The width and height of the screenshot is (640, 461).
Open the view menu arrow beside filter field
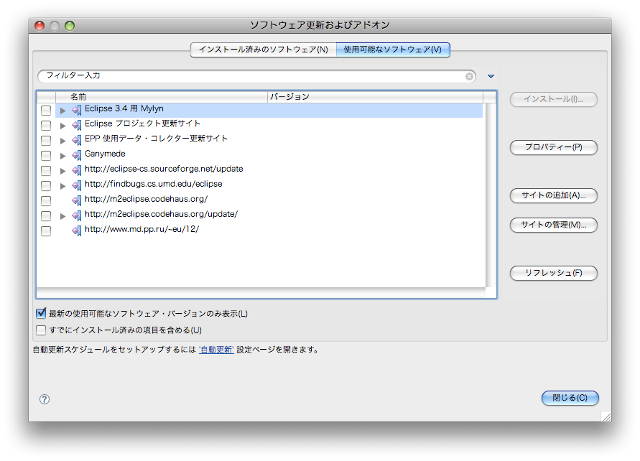[491, 76]
